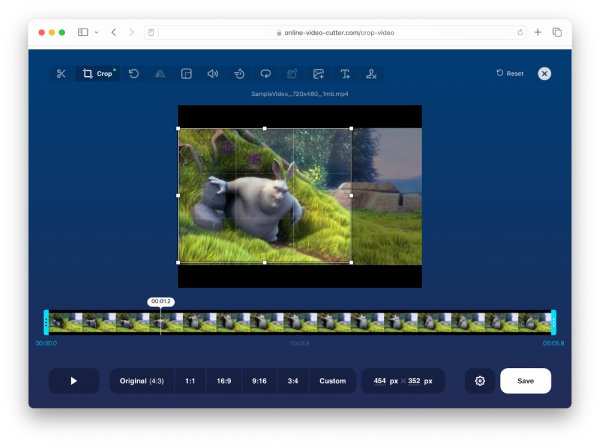Open the add text tool
Viewport: 600px width, 446px height.
point(345,74)
